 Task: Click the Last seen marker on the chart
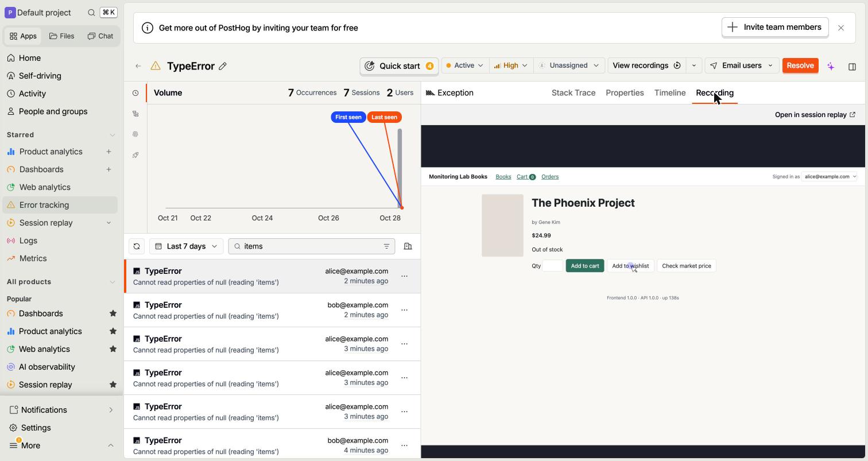coord(384,117)
